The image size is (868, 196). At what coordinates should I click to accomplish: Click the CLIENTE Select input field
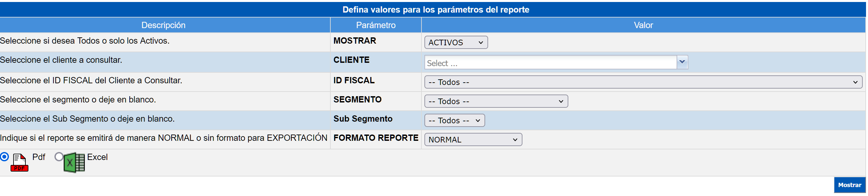[550, 63]
